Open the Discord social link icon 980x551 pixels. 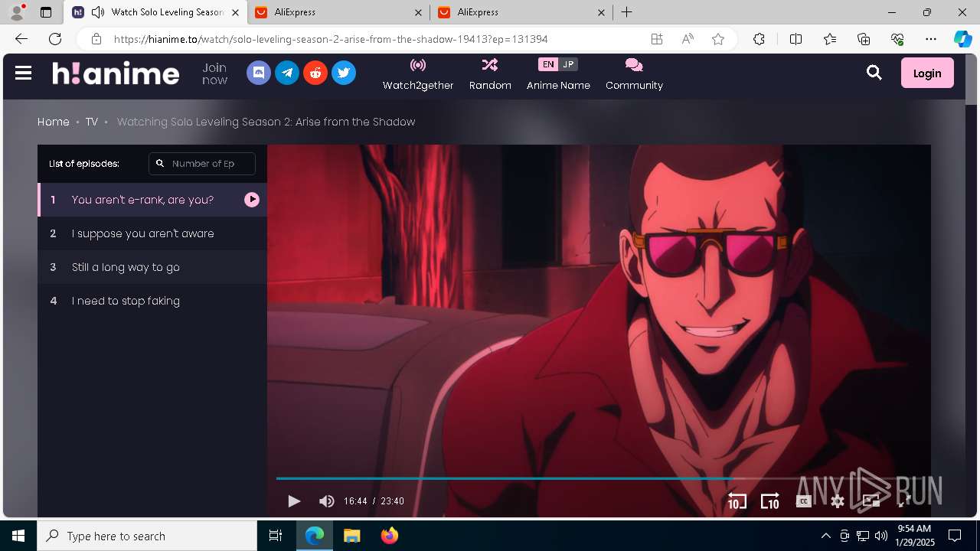259,73
